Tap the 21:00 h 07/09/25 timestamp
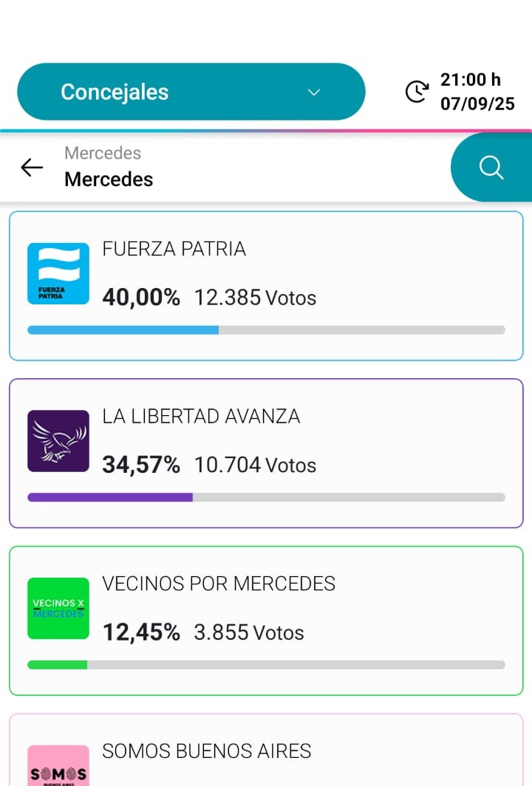Image resolution: width=532 pixels, height=786 pixels. (x=477, y=92)
